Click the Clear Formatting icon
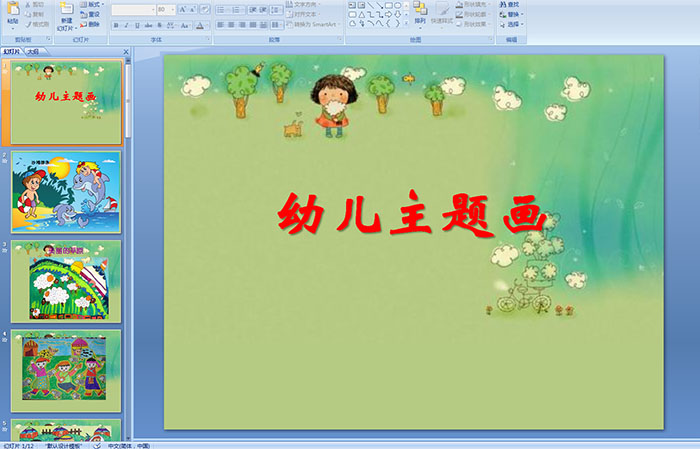The image size is (700, 449). tap(205, 9)
